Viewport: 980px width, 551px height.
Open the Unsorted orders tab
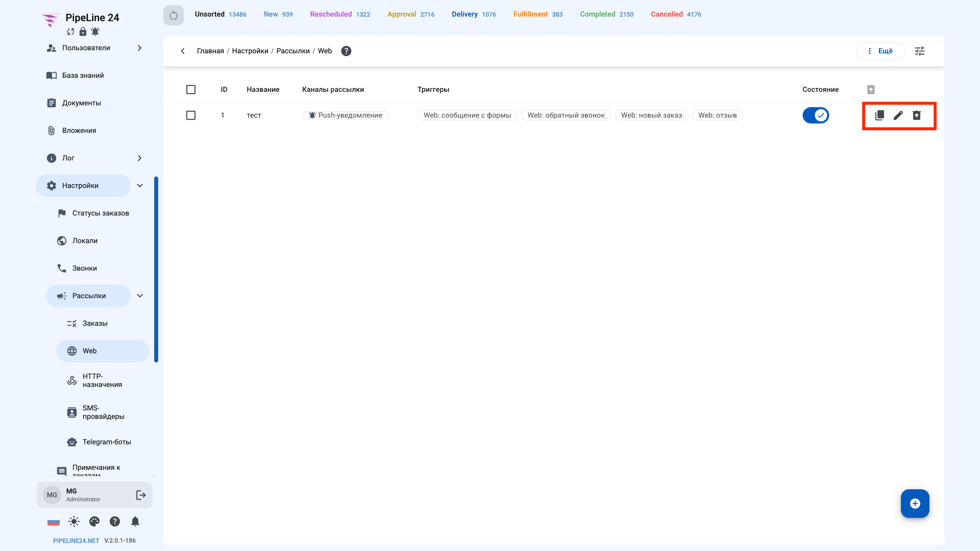[220, 15]
